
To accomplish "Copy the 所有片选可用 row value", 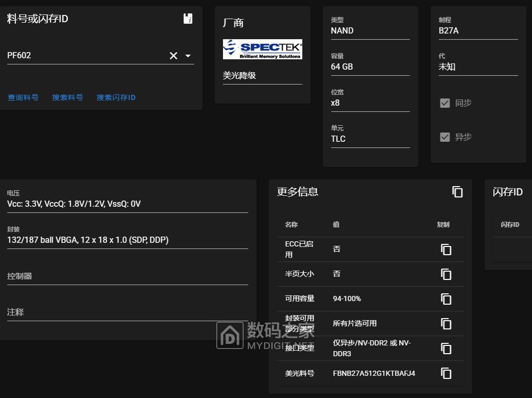I will [446, 324].
